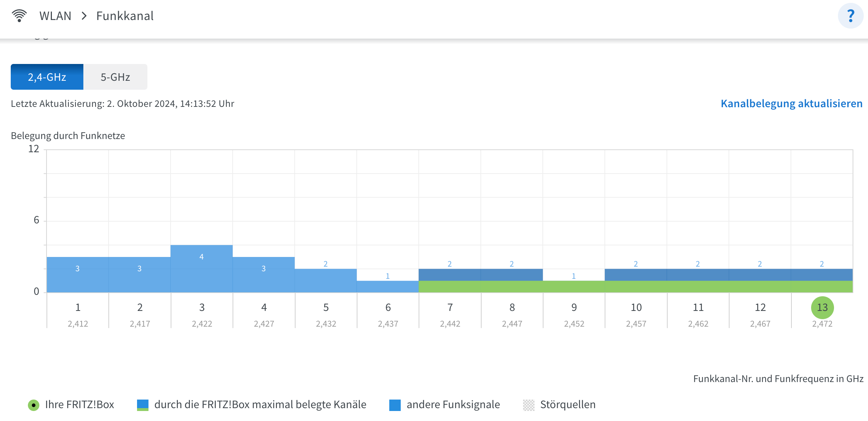Click green bar segment at channel 10
Image resolution: width=868 pixels, height=421 pixels.
pos(636,287)
